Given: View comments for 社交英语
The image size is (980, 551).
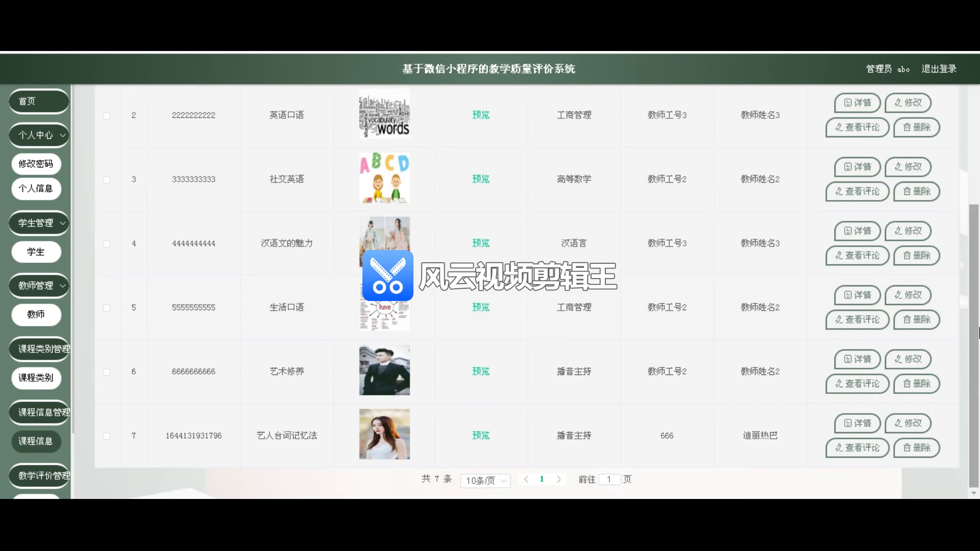Looking at the screenshot, I should coord(857,191).
